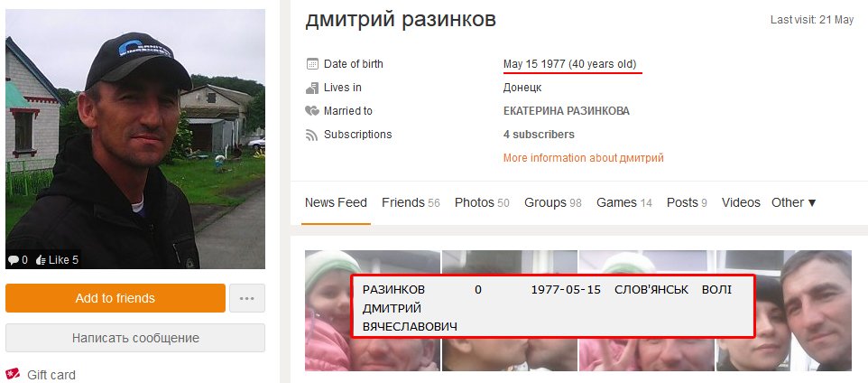Click the hearts icon beside Married to
The width and height of the screenshot is (868, 383).
click(312, 111)
